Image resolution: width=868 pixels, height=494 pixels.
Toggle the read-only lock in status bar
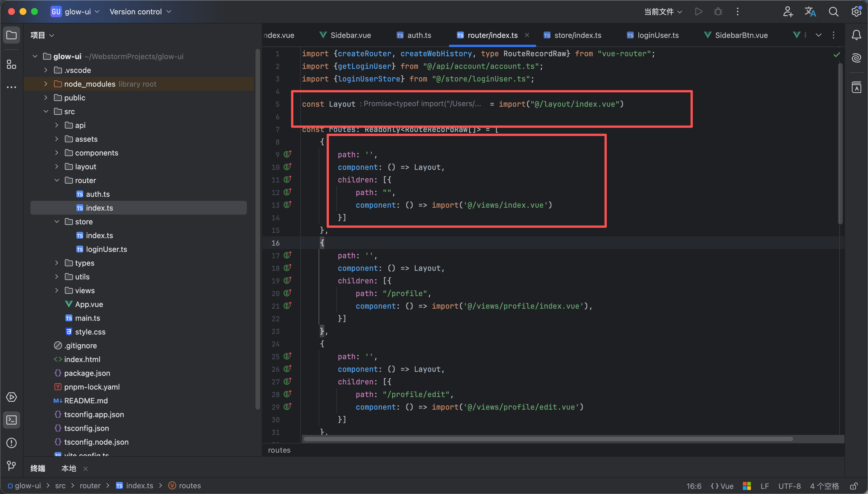click(x=854, y=486)
